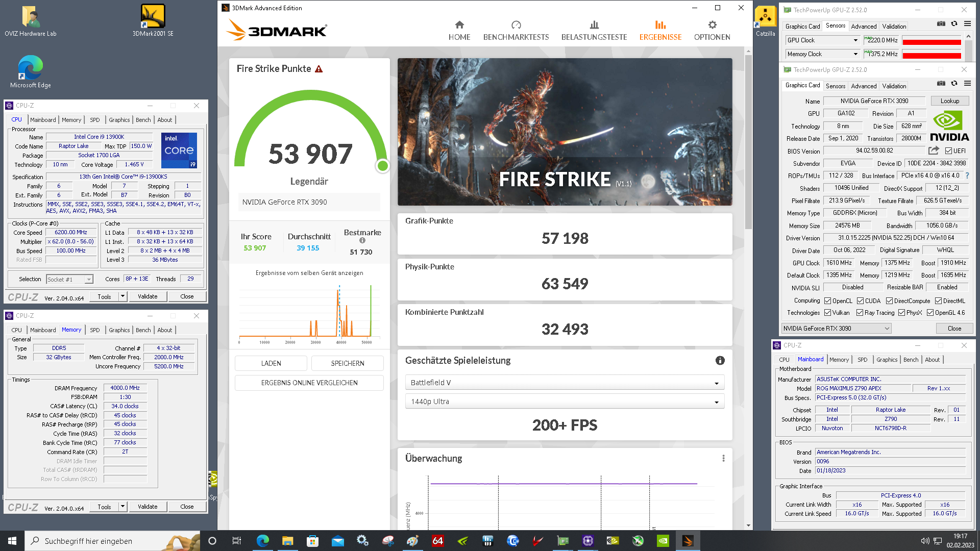
Task: Open BENCHMARKTESTS section in 3DMark
Action: (516, 31)
